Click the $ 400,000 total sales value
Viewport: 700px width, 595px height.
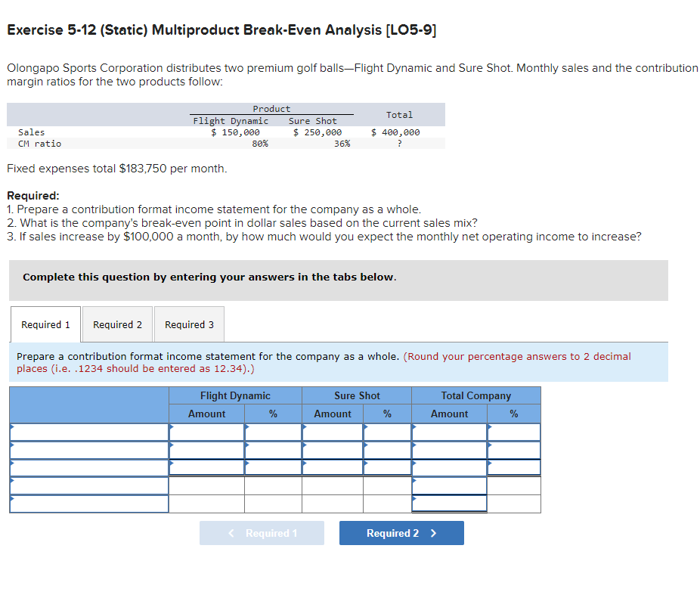(395, 132)
